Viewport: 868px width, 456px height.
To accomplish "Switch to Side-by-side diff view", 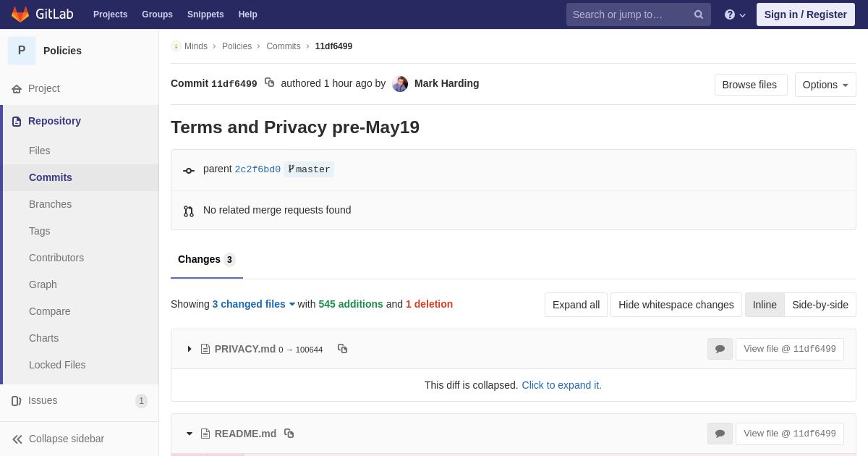I will tap(820, 305).
